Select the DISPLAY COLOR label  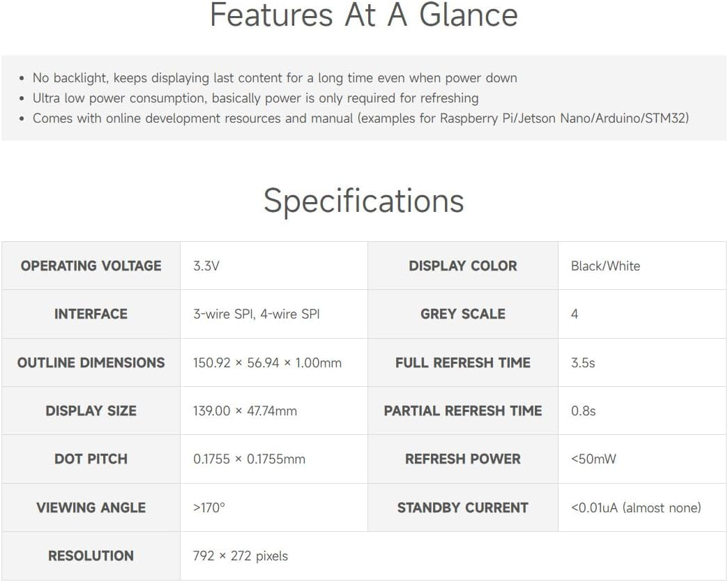[x=462, y=266]
